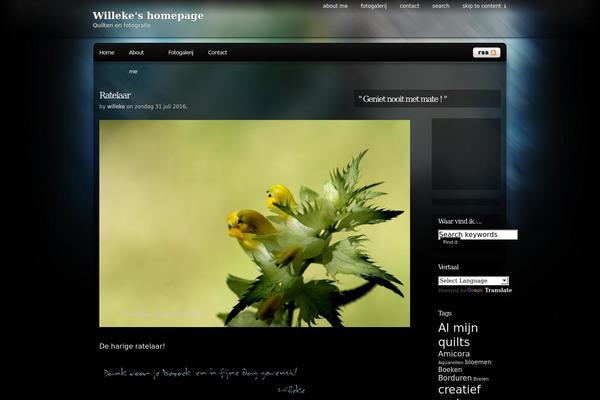The image size is (600, 400).
Task: Open Willeke's homepage site title
Action: 148,16
